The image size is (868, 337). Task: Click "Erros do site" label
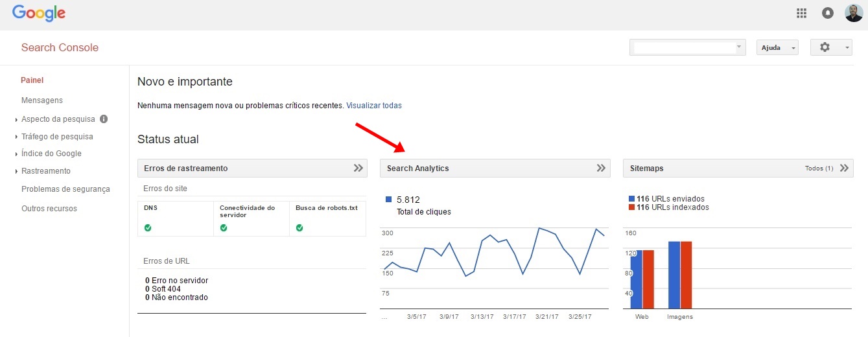coord(165,189)
